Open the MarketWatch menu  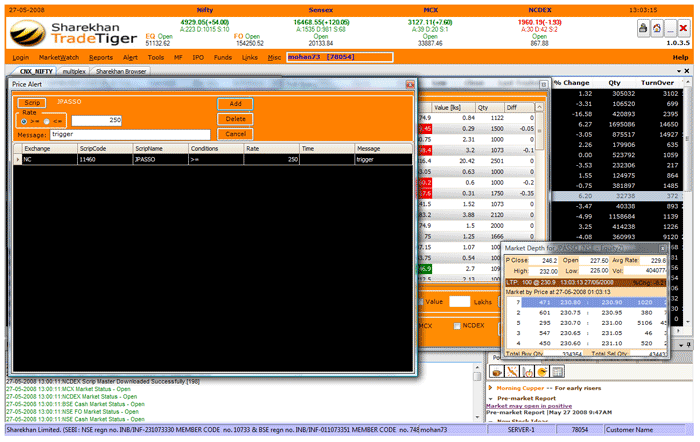pyautogui.click(x=58, y=58)
